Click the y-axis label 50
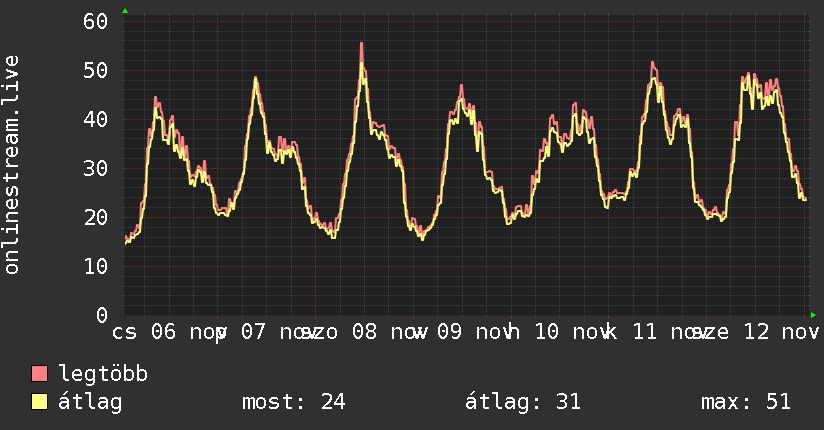Viewport: 824px width, 430px height. (x=96, y=70)
